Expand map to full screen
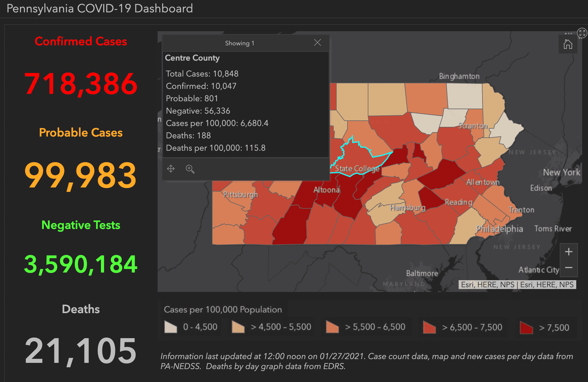This screenshot has height=382, width=588. [x=582, y=33]
